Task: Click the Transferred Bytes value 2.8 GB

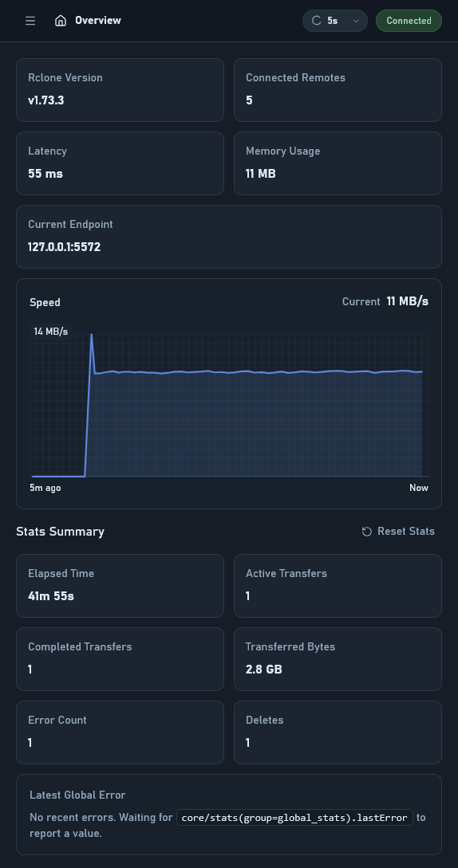Action: pyautogui.click(x=264, y=670)
